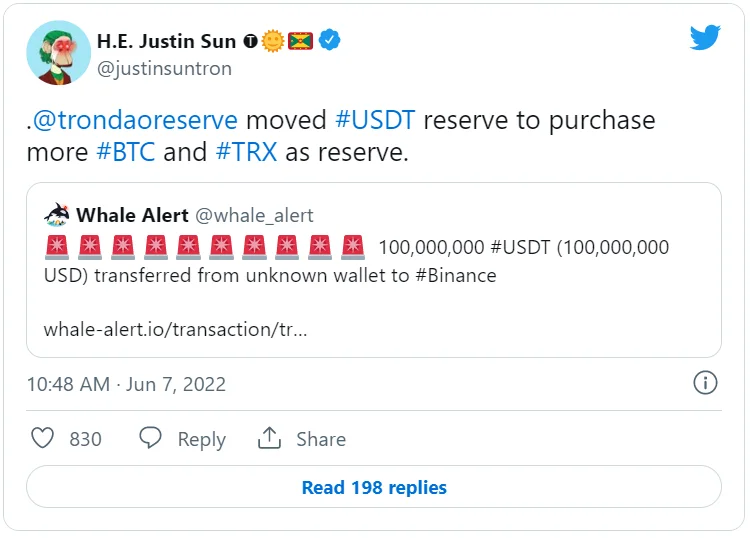
Task: Click the Grenada flag emoji beside name
Action: tap(302, 41)
